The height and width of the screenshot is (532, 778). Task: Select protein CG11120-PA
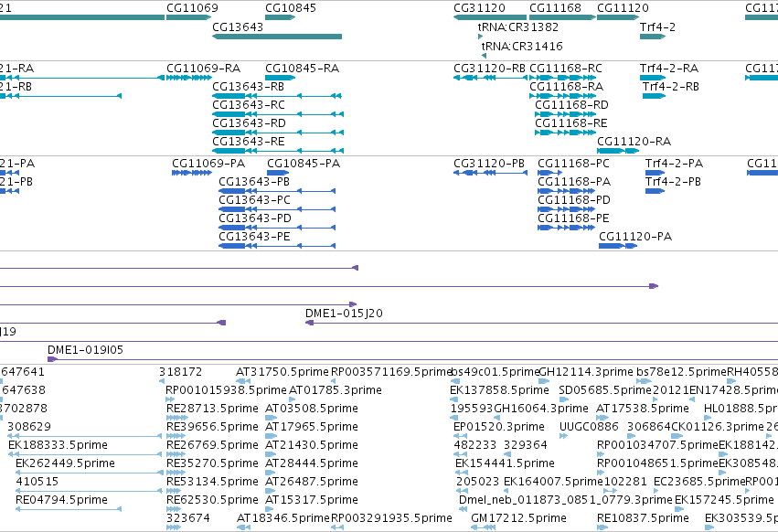tap(618, 246)
